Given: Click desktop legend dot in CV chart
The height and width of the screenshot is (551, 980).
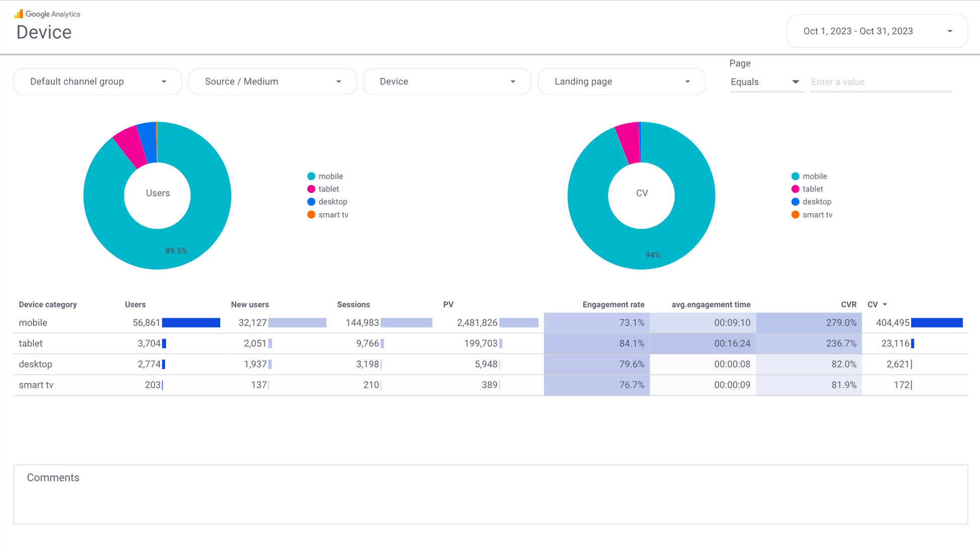Looking at the screenshot, I should point(795,202).
